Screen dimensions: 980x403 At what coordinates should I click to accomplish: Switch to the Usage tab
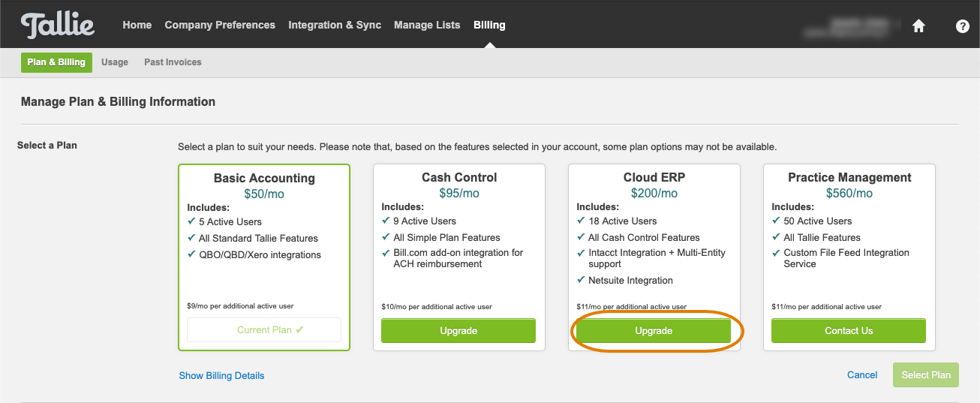[115, 62]
